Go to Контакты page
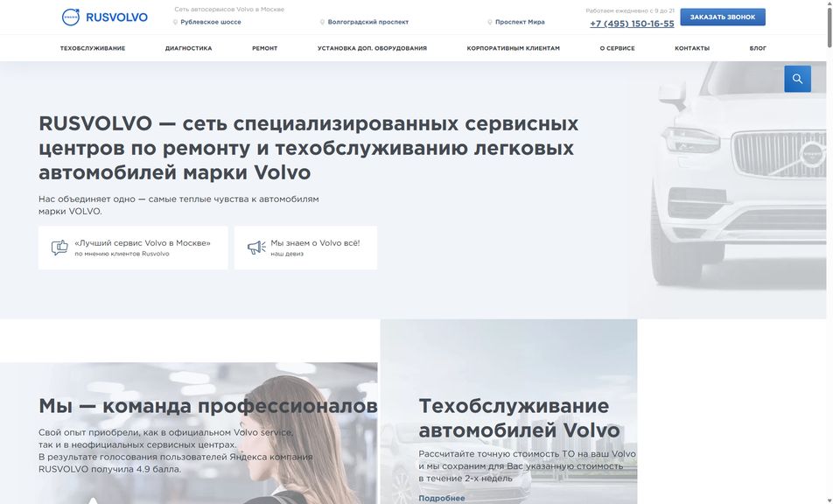This screenshot has height=504, width=833. click(x=692, y=48)
